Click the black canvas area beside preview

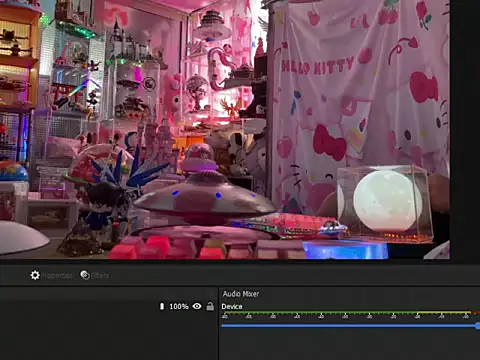coord(465,129)
